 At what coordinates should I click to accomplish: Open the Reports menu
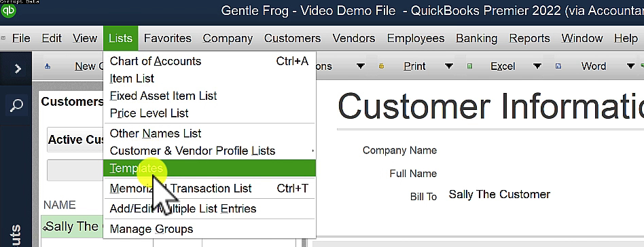(529, 38)
